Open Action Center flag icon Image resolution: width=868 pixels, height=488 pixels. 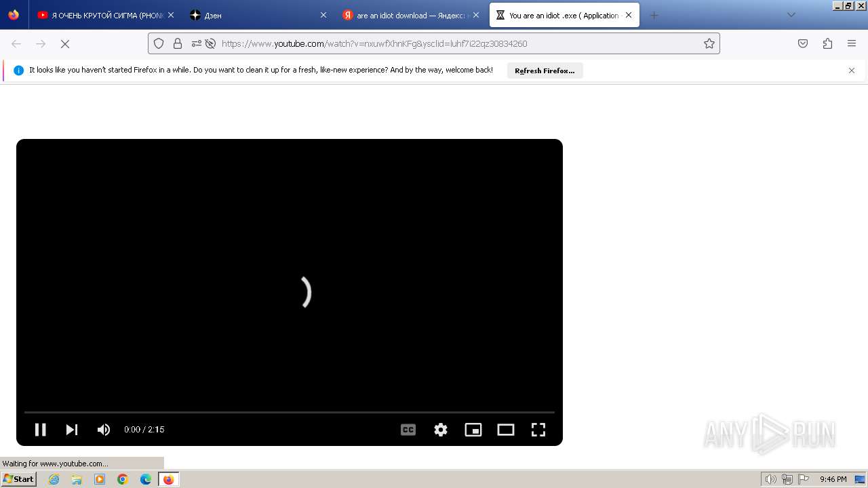tap(803, 479)
